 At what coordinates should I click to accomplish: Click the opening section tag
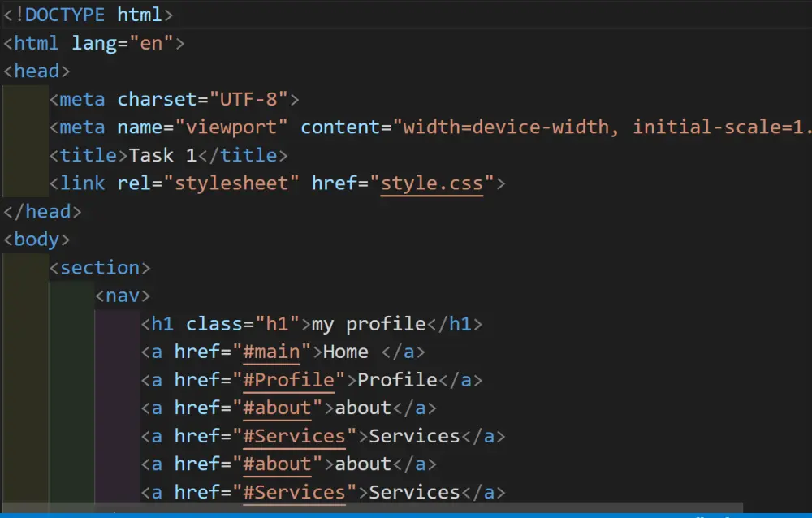[x=100, y=267]
